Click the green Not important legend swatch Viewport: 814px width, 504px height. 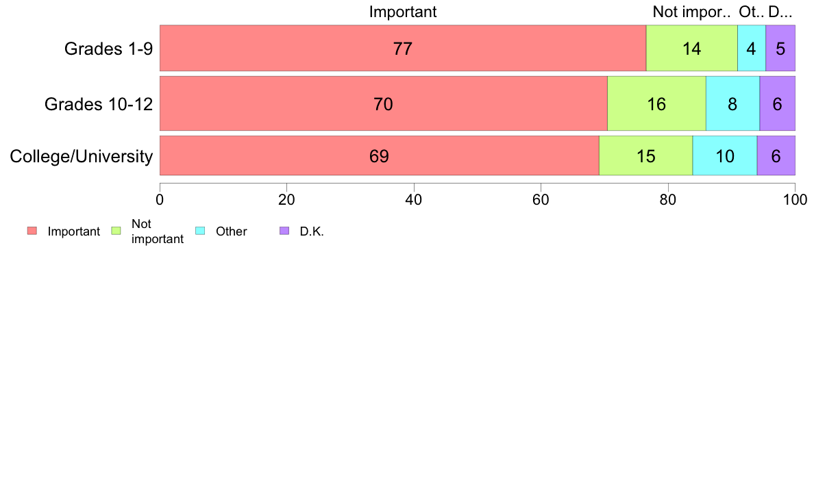tap(116, 231)
